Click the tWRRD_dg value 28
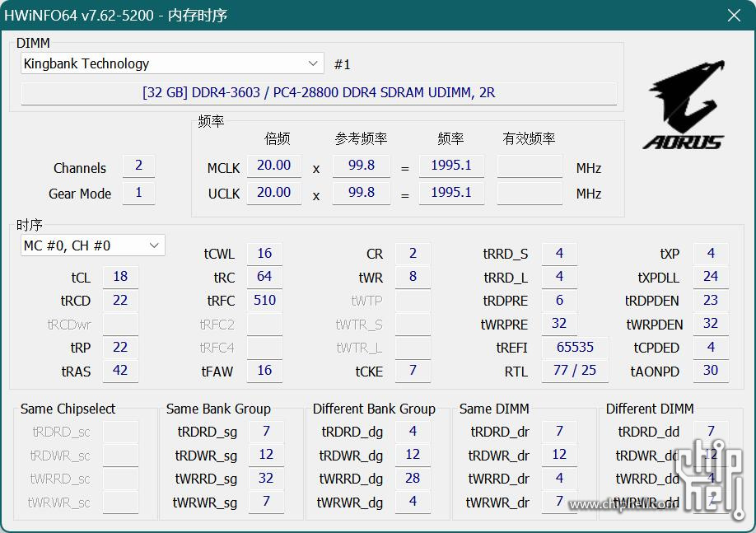Screen dimensions: 756x533 [x=413, y=479]
